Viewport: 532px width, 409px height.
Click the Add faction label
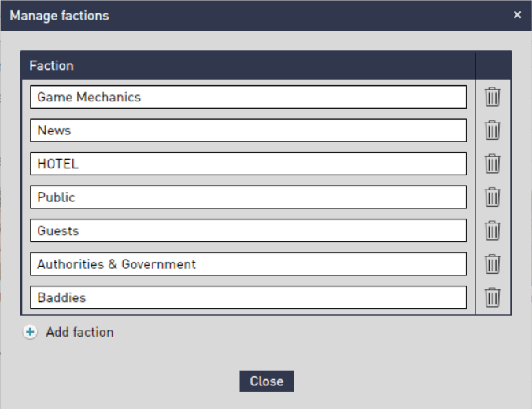79,332
